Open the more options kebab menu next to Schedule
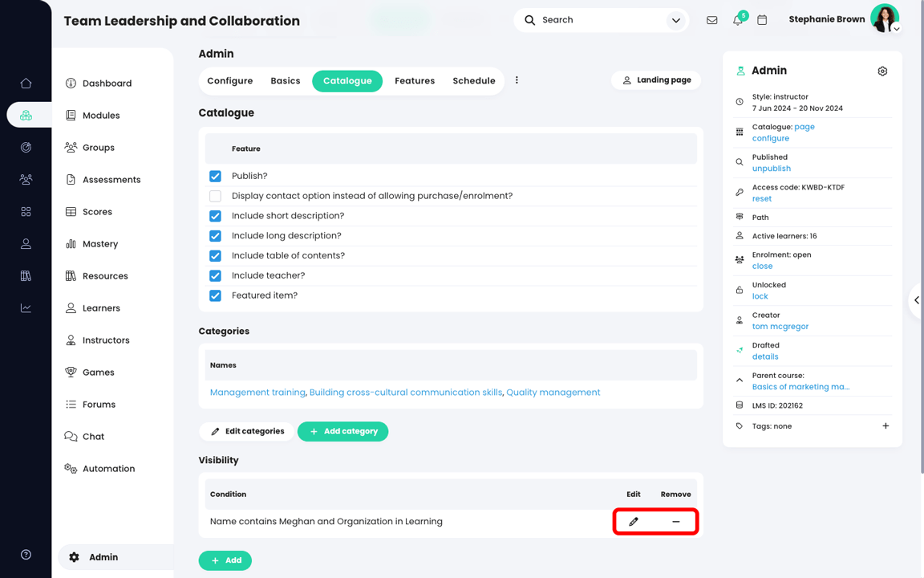Image resolution: width=924 pixels, height=578 pixels. [x=517, y=80]
